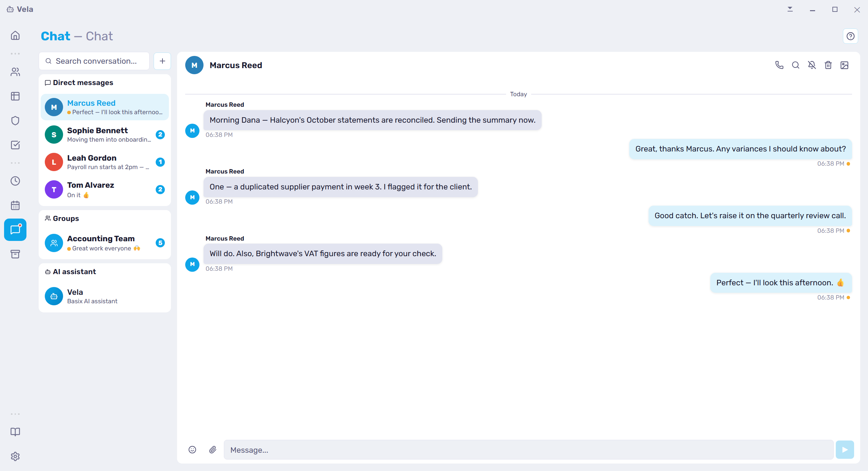Open the shield security icon in sidebar
868x471 pixels.
(x=15, y=121)
